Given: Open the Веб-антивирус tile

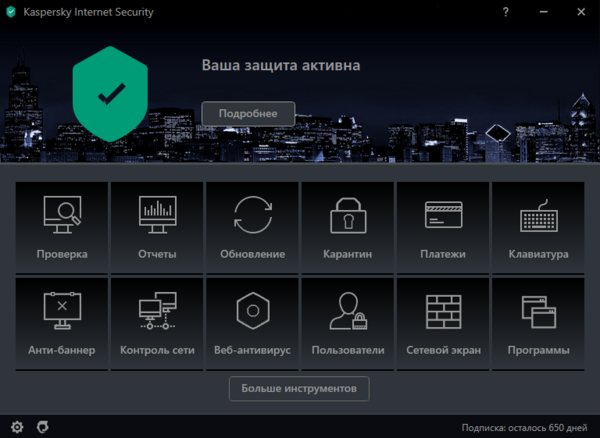Looking at the screenshot, I should 252,323.
